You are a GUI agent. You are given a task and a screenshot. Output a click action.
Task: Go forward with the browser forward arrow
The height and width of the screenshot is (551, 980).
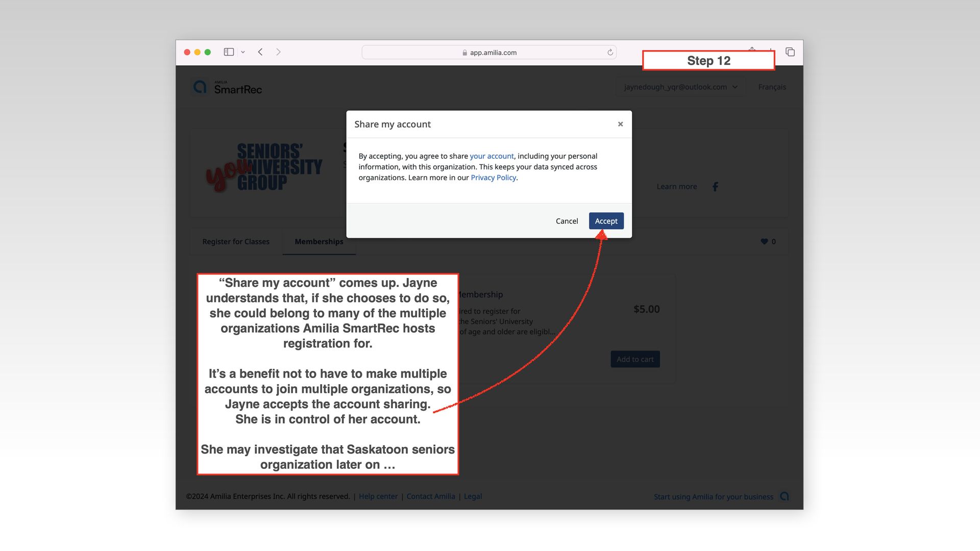coord(278,52)
